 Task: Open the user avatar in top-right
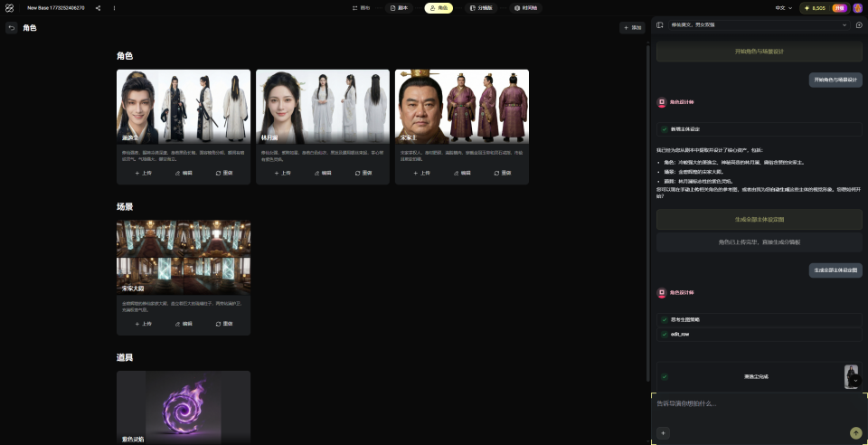(857, 7)
